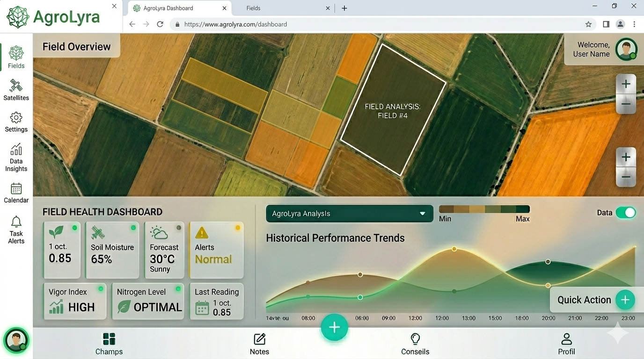Screen dimensions: 644x359
Task: Open the browser three-dot menu
Action: [x=634, y=24]
